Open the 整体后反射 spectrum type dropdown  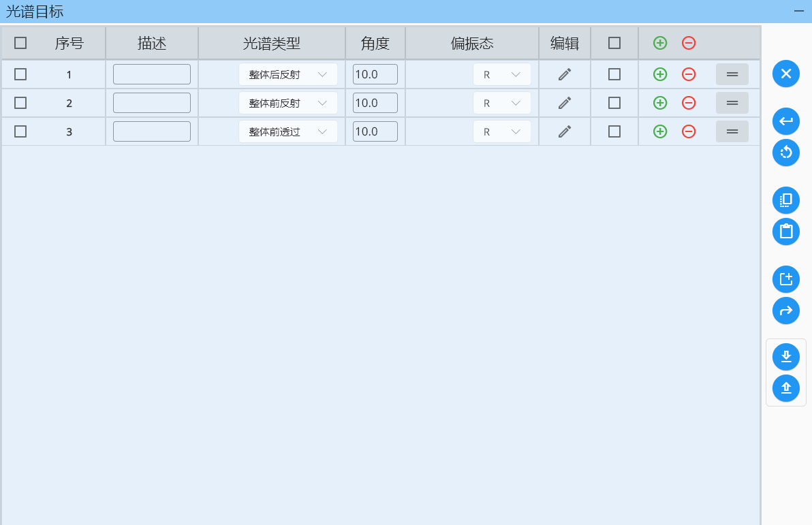[287, 74]
